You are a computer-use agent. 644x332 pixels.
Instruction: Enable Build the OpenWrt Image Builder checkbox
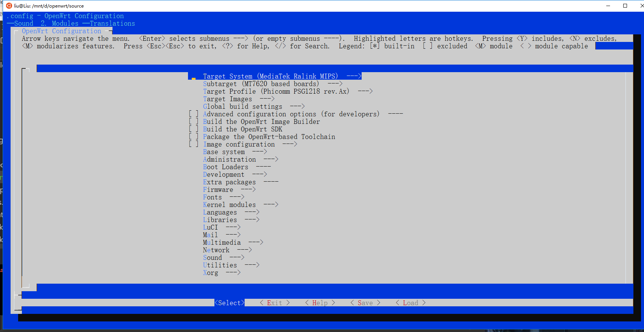tap(194, 122)
